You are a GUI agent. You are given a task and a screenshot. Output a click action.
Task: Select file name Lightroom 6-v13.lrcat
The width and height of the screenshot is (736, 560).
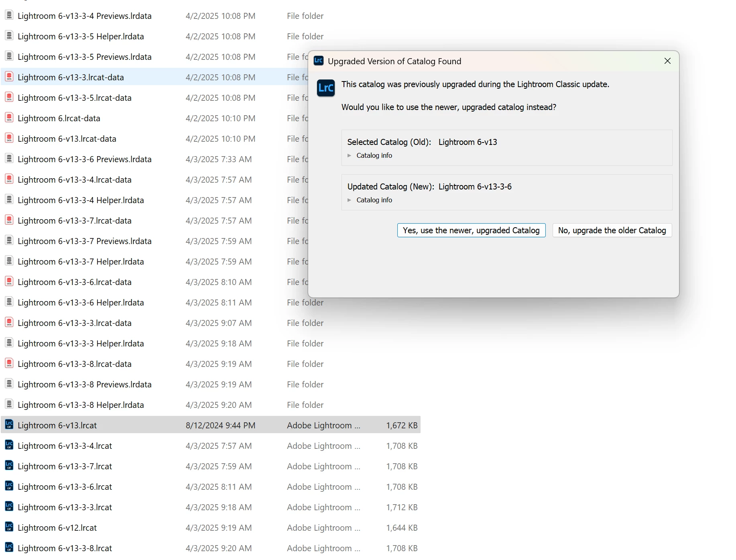[x=57, y=426]
